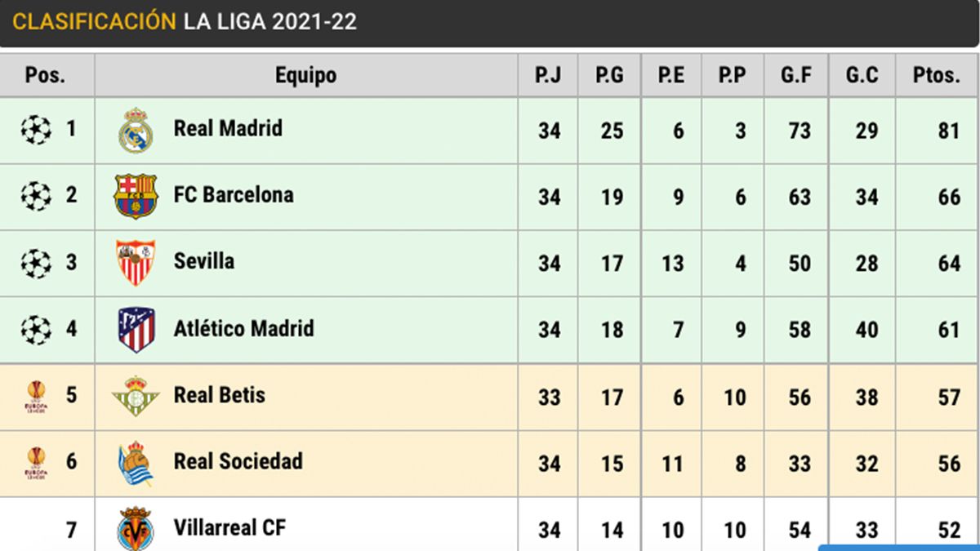The height and width of the screenshot is (551, 980).
Task: Select the Ptos. column header
Action: (x=937, y=76)
